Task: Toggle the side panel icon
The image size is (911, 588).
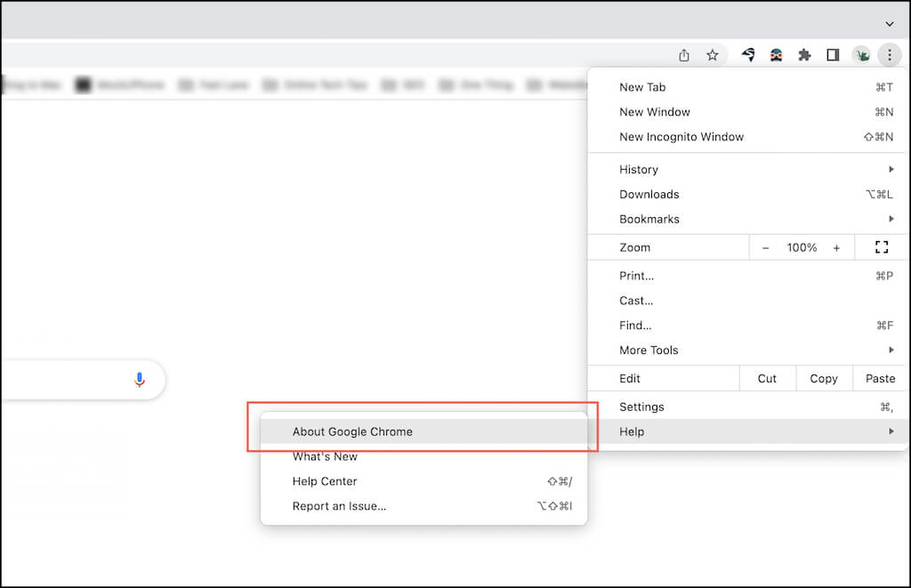Action: coord(833,55)
